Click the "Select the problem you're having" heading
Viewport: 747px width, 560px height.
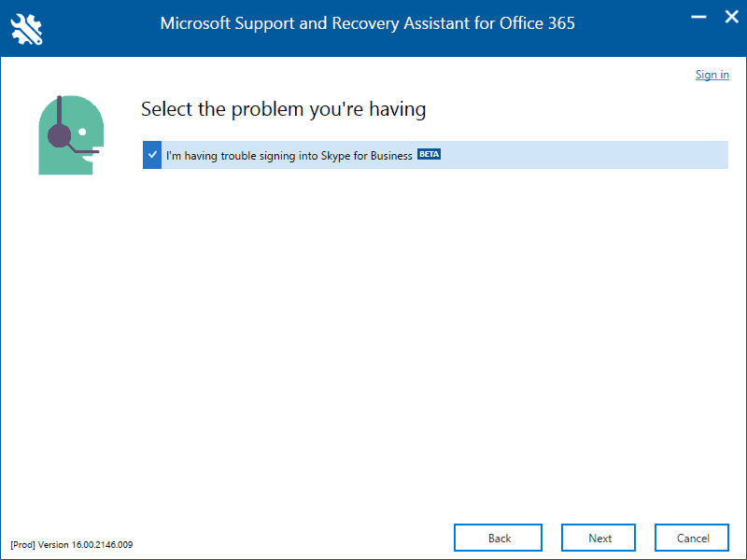283,109
